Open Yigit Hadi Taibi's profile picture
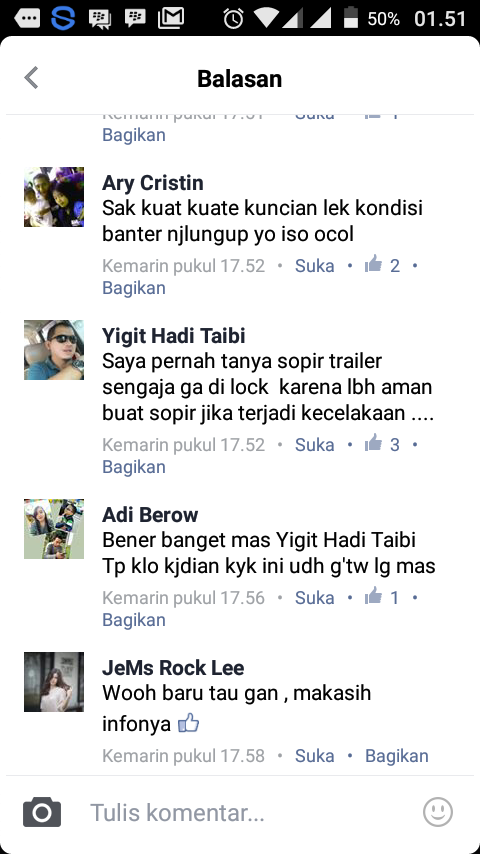 pos(54,350)
